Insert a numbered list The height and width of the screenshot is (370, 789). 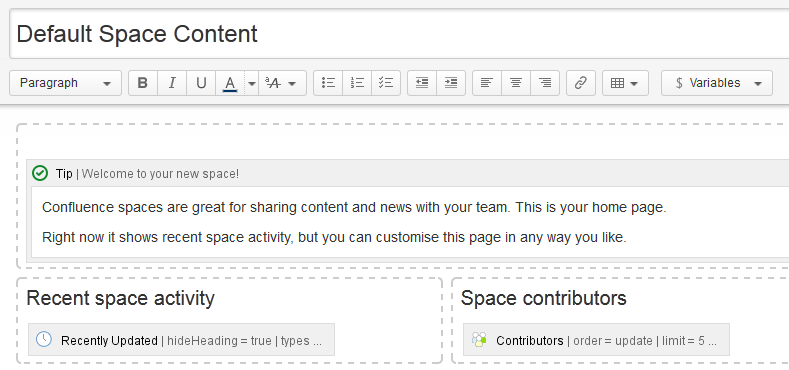click(x=357, y=83)
